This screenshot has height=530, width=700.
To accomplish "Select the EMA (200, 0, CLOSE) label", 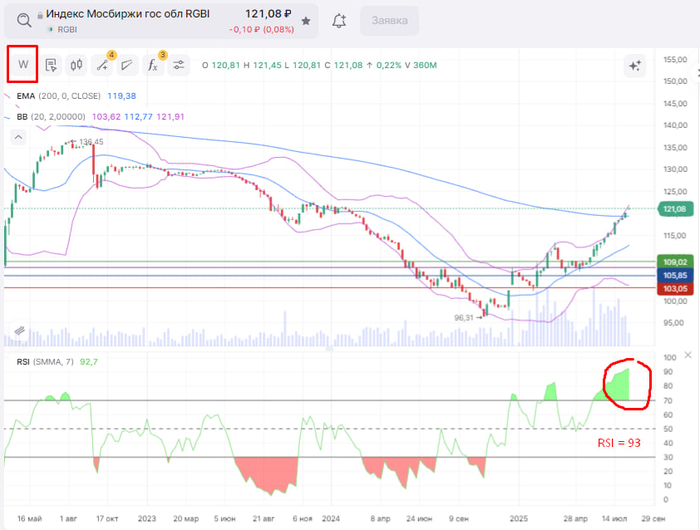I will (60, 97).
